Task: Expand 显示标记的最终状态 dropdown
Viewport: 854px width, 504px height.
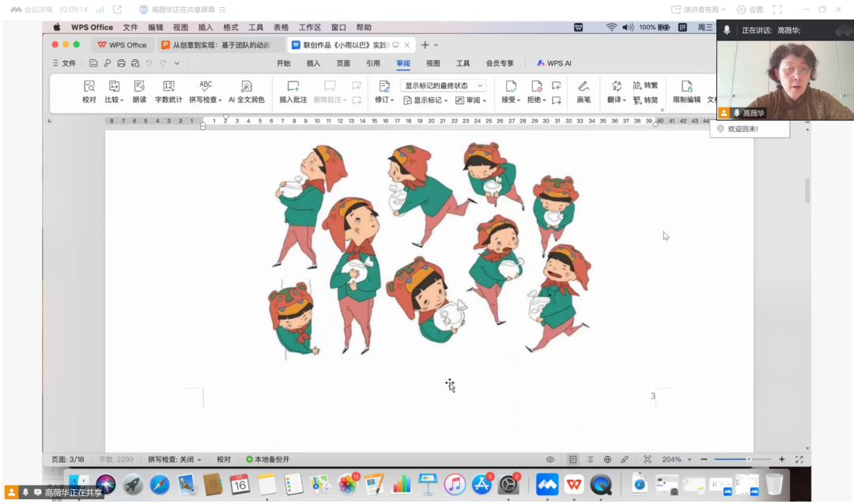Action: point(443,85)
